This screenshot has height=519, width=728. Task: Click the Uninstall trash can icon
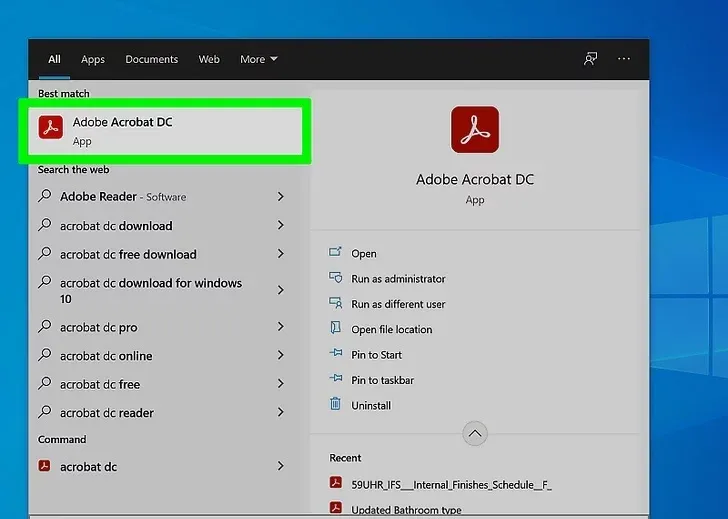tap(335, 404)
